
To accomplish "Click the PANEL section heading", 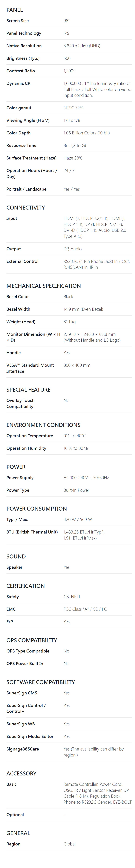I will (x=14, y=10).
